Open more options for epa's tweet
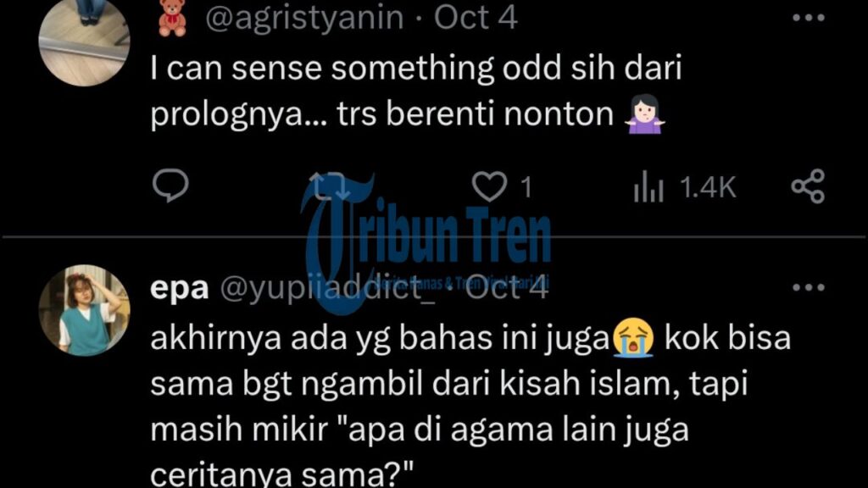Image resolution: width=868 pixels, height=488 pixels. coord(809,288)
